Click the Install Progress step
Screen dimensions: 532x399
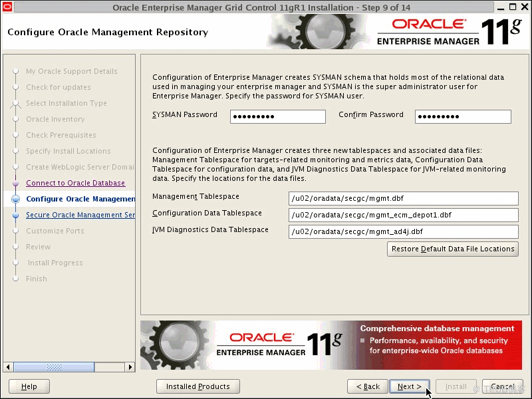tap(55, 263)
